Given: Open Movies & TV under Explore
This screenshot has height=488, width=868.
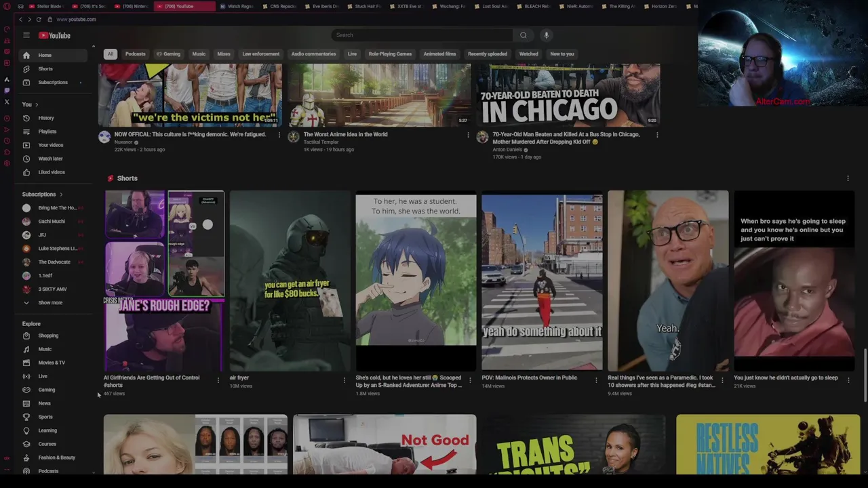Looking at the screenshot, I should tap(54, 363).
